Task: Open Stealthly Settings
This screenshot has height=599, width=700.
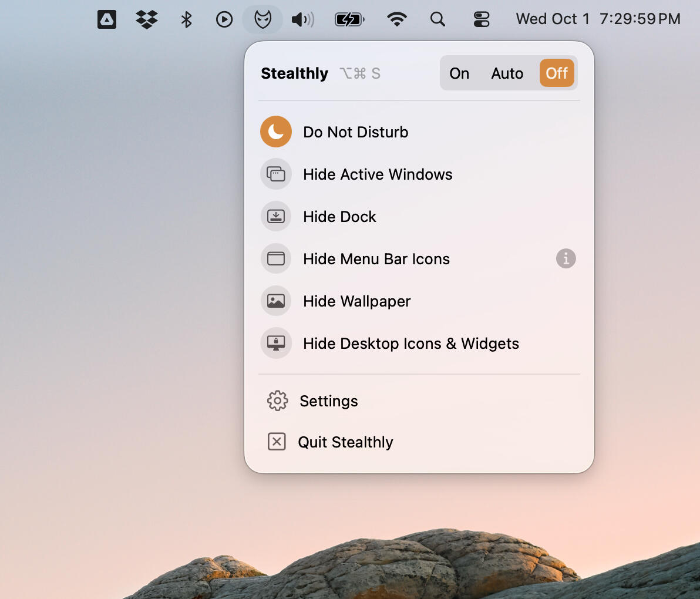Action: pos(328,401)
